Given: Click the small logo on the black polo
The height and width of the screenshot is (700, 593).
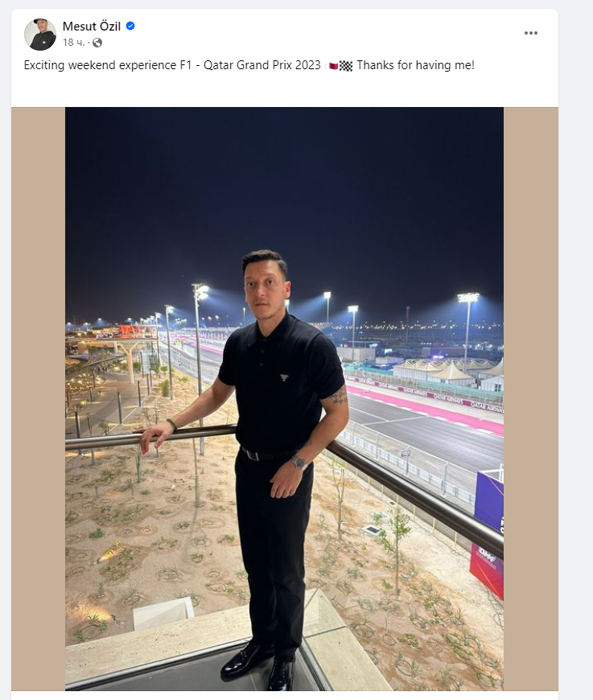Looking at the screenshot, I should (284, 377).
